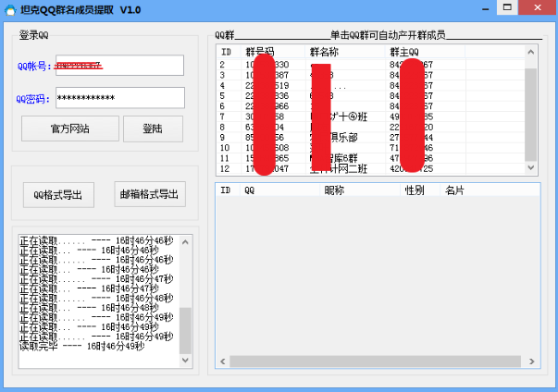Click the 群主QQ column header
The image size is (558, 392).
(x=425, y=52)
